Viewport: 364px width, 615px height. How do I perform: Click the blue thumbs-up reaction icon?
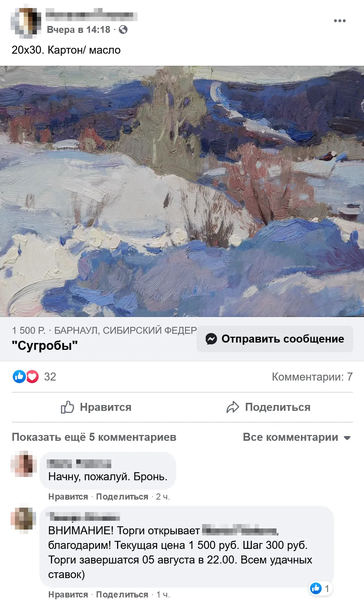point(19,377)
